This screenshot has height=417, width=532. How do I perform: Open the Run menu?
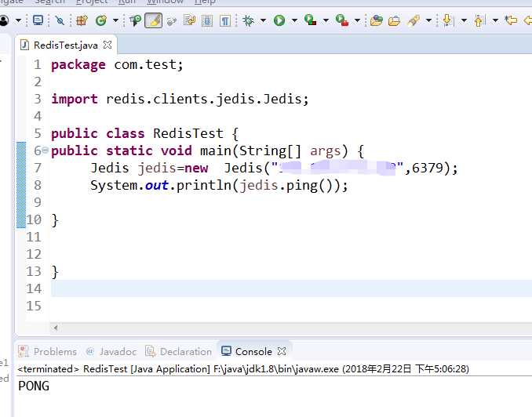pyautogui.click(x=127, y=2)
